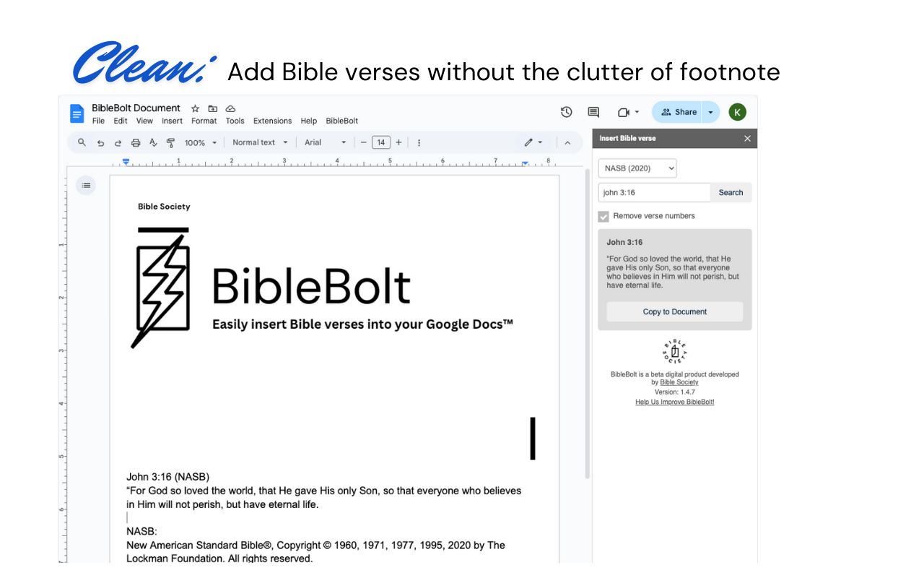This screenshot has width=924, height=578.
Task: Click the BibleBolt Document title
Action: (136, 108)
